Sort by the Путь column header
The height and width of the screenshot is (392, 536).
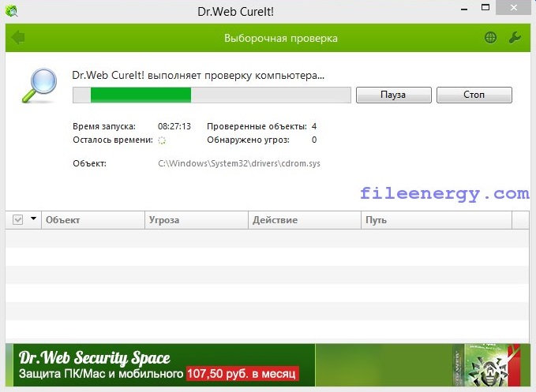(x=437, y=220)
